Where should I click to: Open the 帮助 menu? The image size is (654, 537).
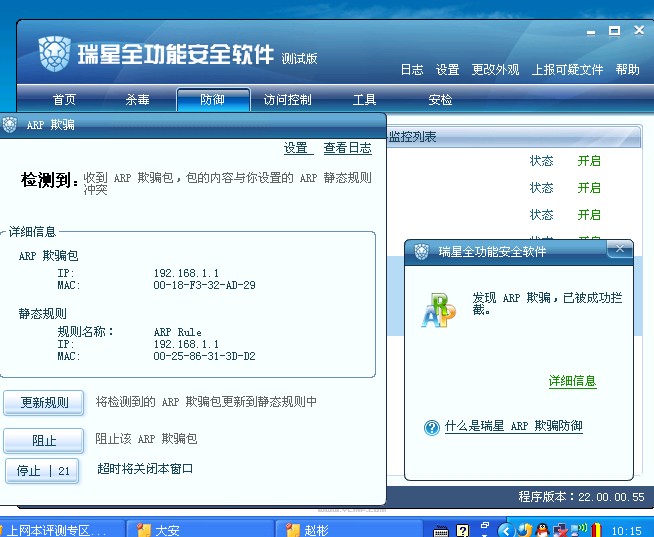coord(627,70)
